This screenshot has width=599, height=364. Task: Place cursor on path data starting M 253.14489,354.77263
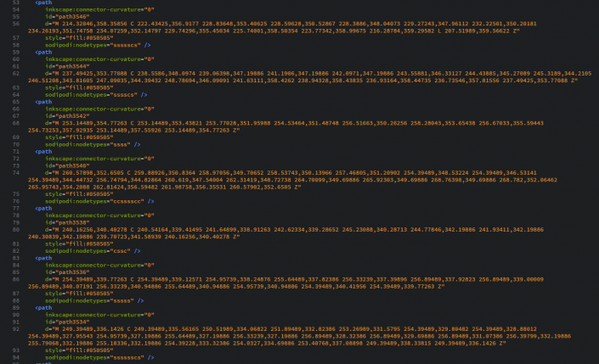(285, 126)
